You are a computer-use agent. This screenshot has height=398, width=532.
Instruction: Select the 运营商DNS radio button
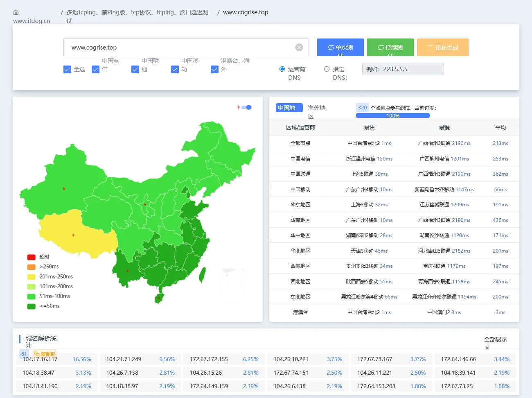pos(282,69)
